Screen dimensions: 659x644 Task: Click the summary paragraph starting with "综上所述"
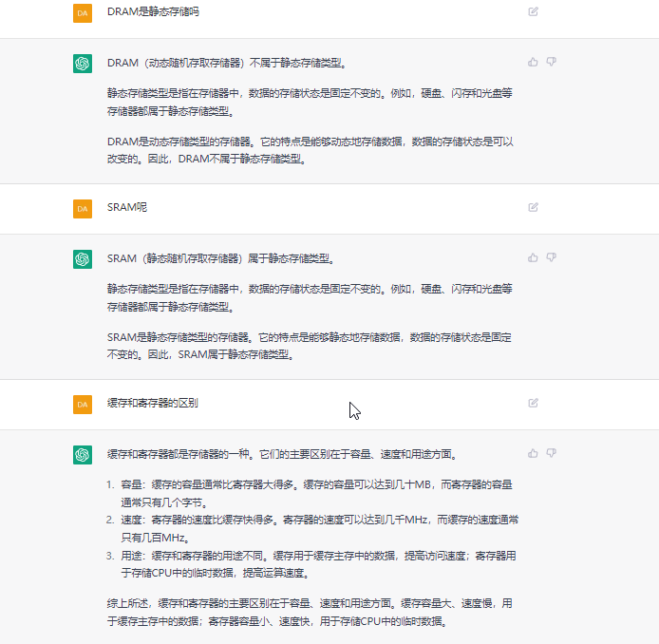310,612
